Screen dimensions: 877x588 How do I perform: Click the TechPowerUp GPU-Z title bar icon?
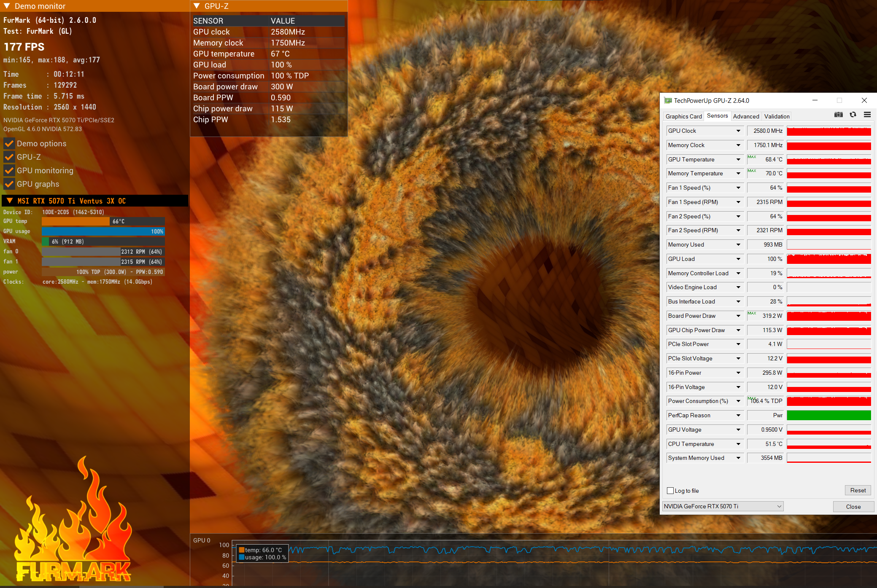(x=667, y=100)
